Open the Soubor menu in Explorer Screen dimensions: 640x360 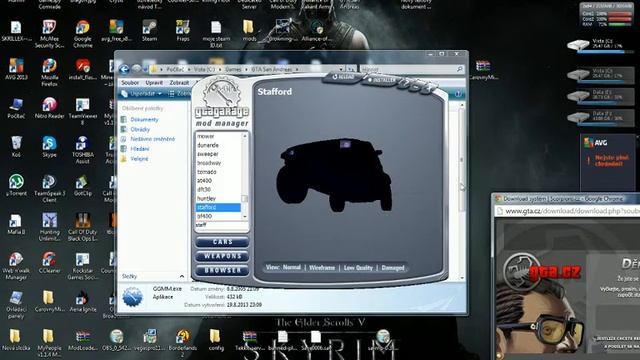130,82
